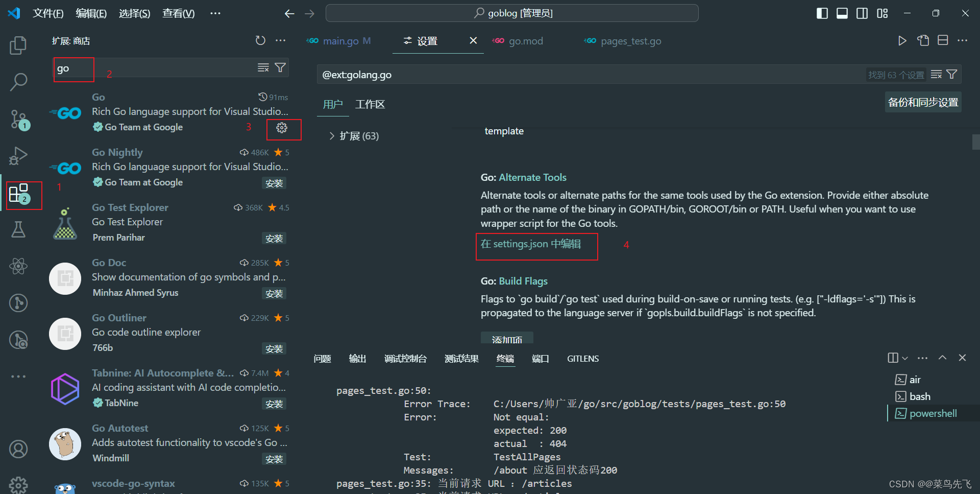980x494 pixels.
Task: Open the hidden menus ellipsis in menu bar
Action: pos(215,13)
